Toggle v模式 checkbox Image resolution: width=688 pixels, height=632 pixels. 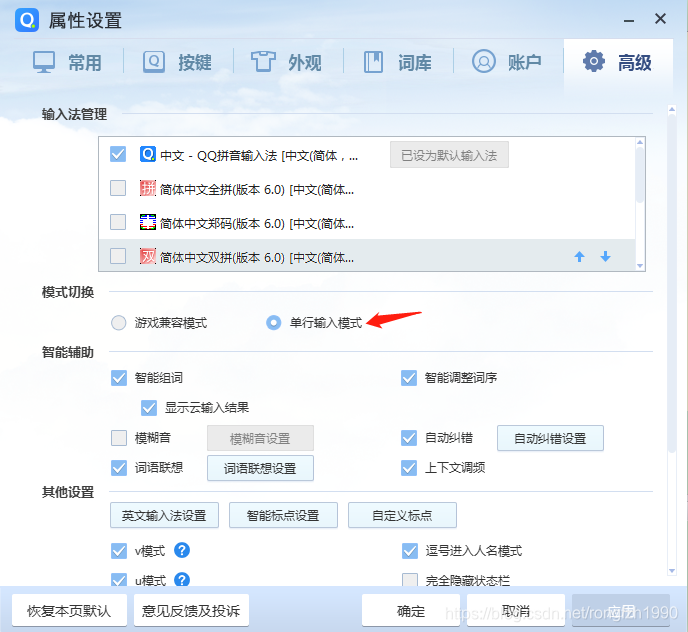(x=119, y=551)
